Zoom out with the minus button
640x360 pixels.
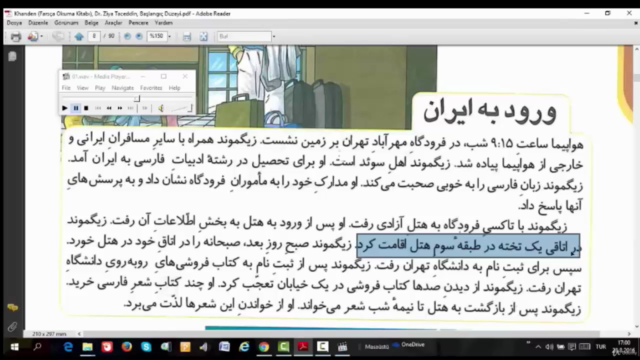127,37
